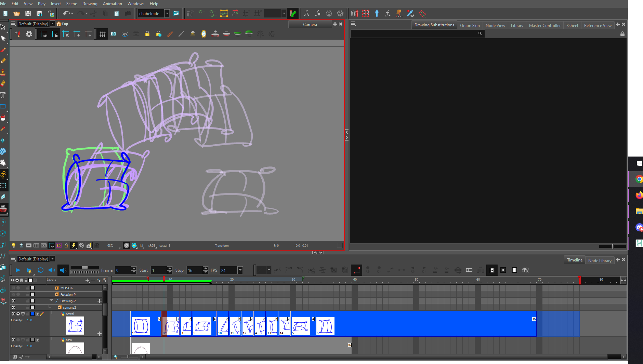Toggle visibility of the arco layer

[x=13, y=340]
